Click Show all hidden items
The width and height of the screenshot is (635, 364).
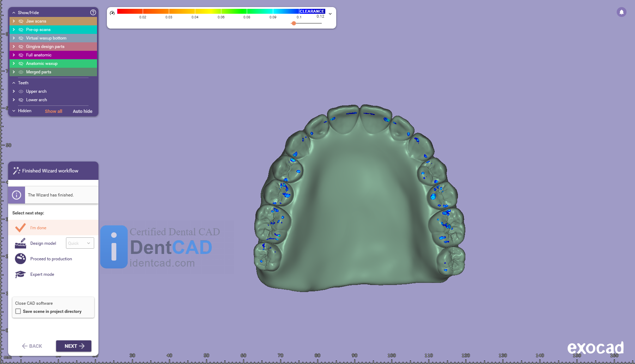click(53, 111)
